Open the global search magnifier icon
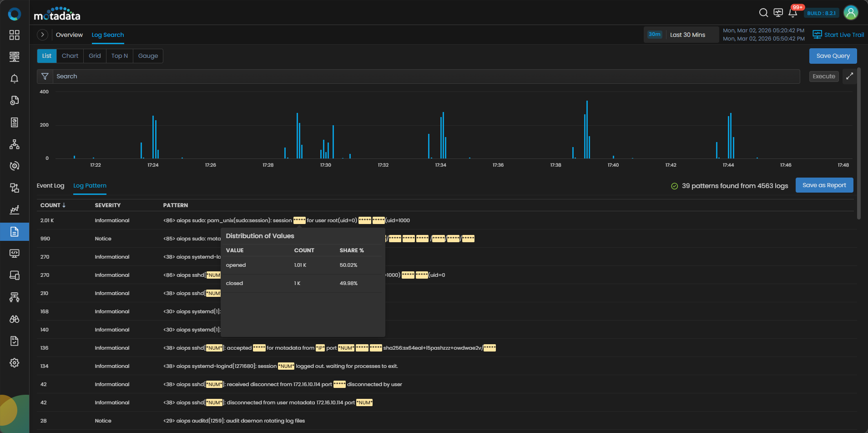868x433 pixels. coord(763,13)
